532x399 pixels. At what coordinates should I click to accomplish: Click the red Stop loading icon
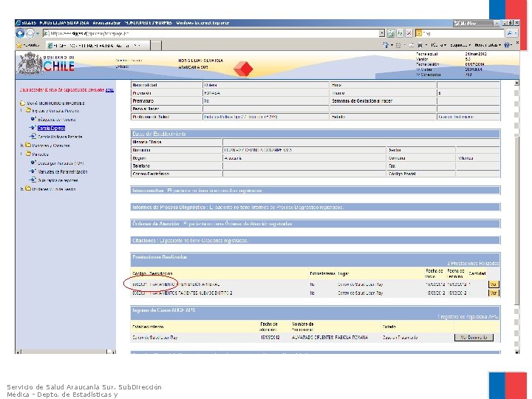coord(409,33)
